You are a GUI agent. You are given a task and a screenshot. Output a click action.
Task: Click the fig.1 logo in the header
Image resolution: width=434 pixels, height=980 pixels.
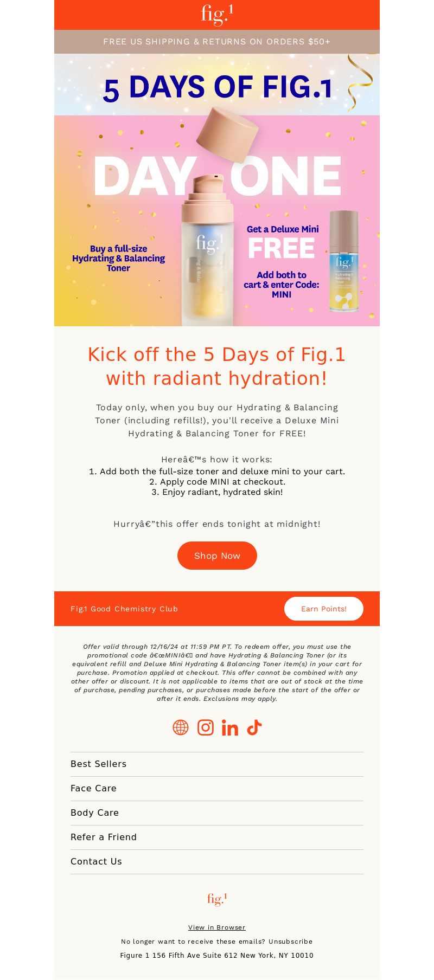coord(217,15)
